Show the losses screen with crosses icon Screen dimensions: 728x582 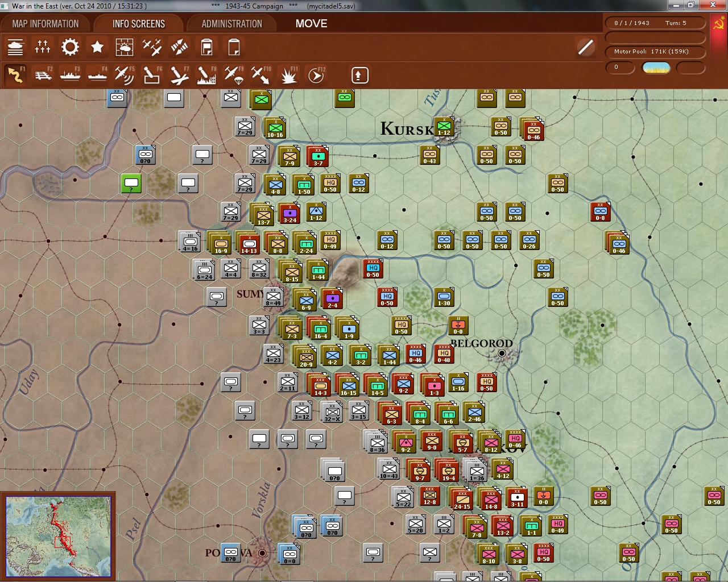point(43,47)
